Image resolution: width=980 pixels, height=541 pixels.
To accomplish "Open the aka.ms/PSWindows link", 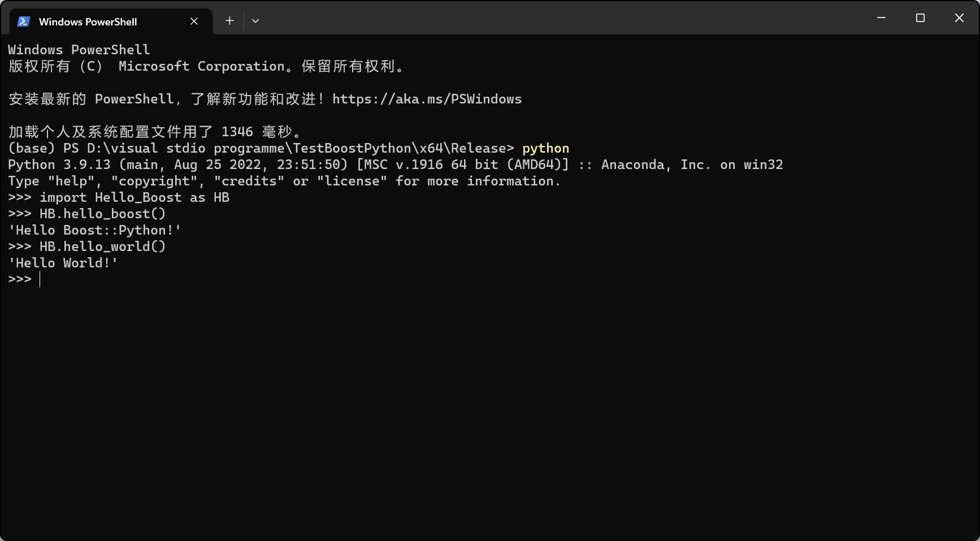I will pos(427,99).
